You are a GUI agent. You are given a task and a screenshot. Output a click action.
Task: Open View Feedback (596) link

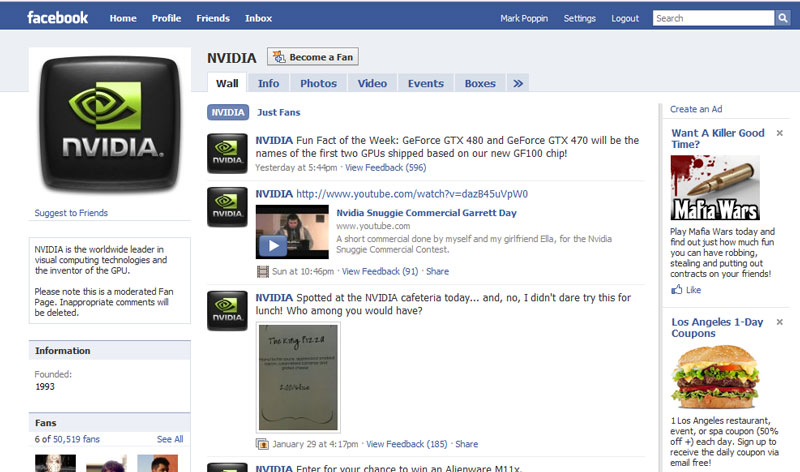pos(385,167)
